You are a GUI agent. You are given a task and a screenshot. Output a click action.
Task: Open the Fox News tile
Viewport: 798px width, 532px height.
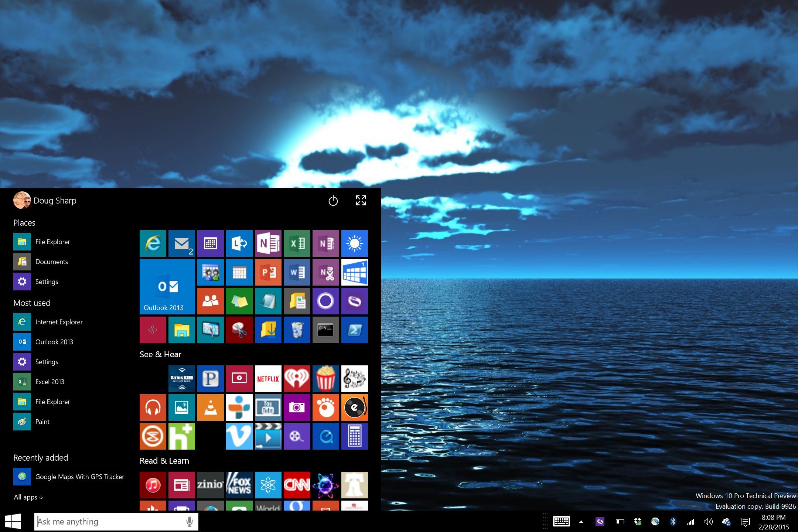239,485
